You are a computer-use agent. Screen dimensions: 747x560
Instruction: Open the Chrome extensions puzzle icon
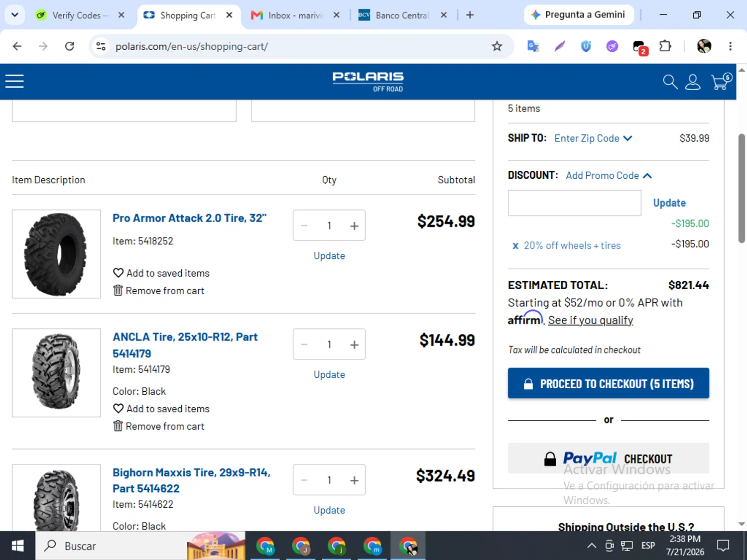coord(665,46)
